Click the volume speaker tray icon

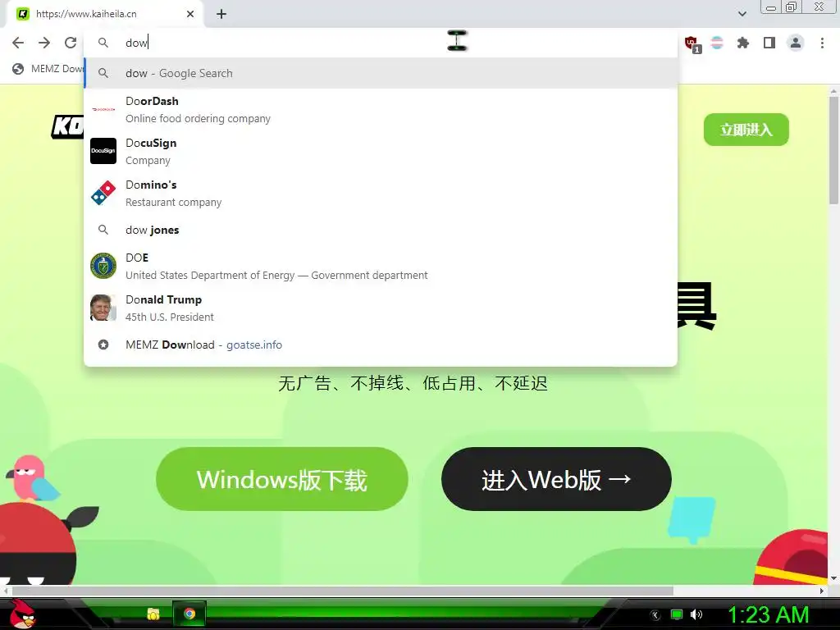pyautogui.click(x=696, y=614)
